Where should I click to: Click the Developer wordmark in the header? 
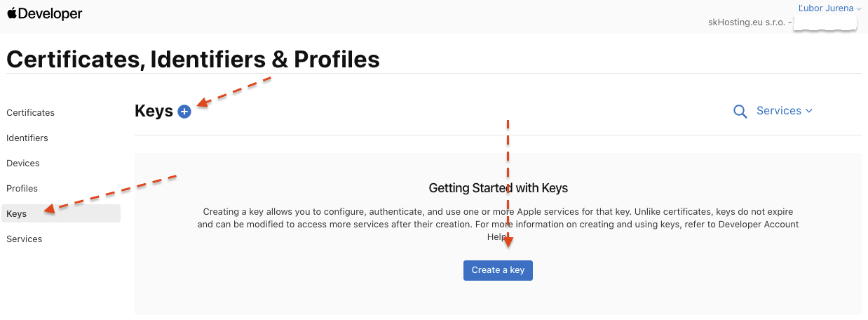pyautogui.click(x=50, y=14)
